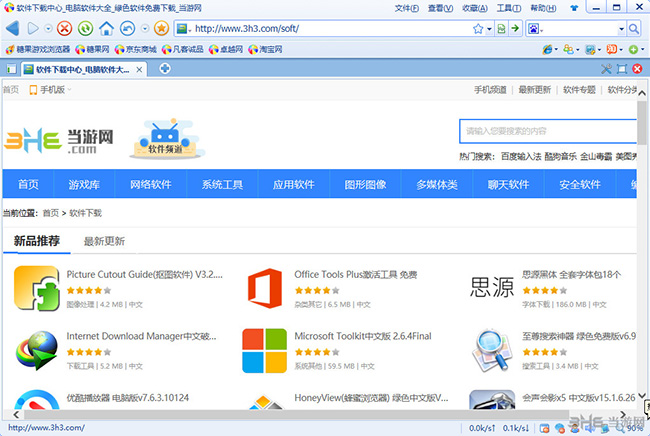650x436 pixels.
Task: Open the home page via house icon
Action: tap(106, 28)
